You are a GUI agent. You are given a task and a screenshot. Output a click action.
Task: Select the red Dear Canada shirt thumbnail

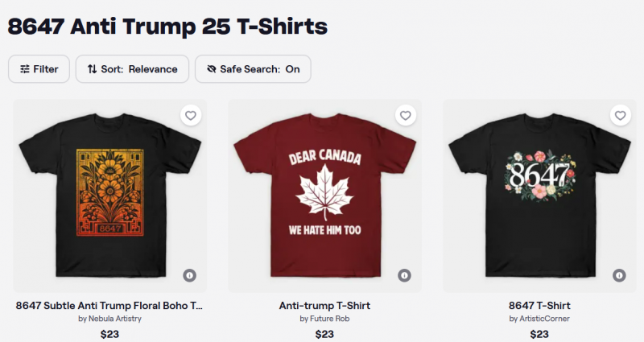coord(324,196)
